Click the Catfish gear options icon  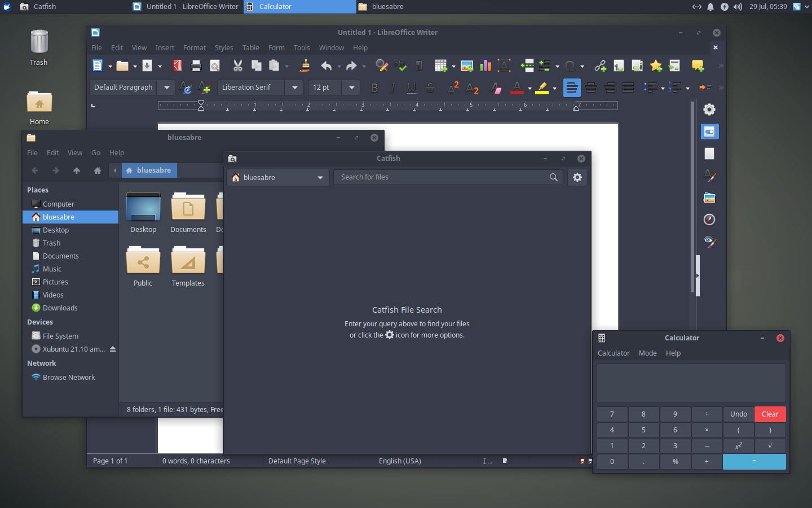[x=577, y=177]
